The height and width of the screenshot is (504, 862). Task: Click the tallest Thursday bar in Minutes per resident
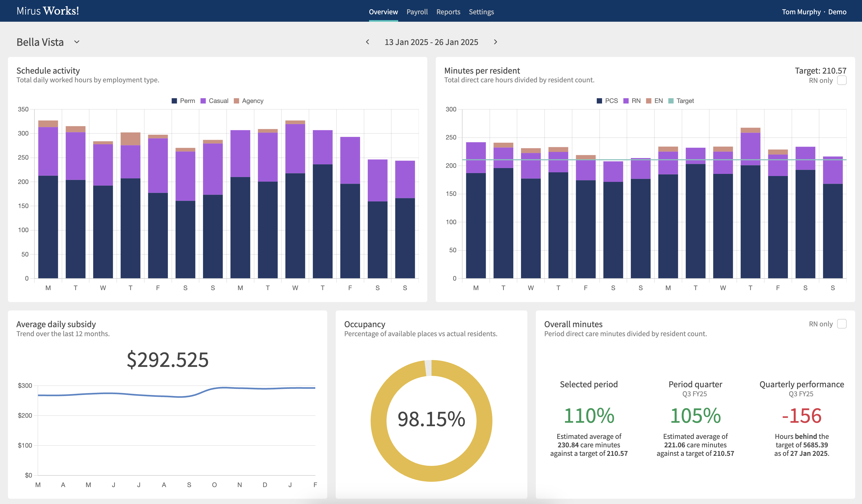tap(750, 203)
